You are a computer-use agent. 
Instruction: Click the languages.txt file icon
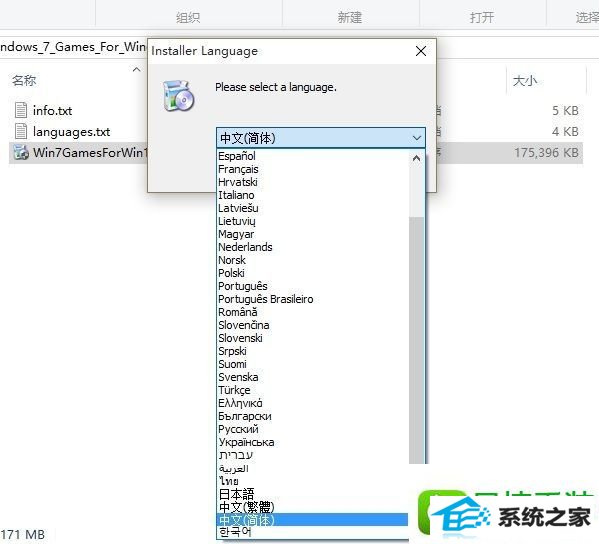pos(21,131)
